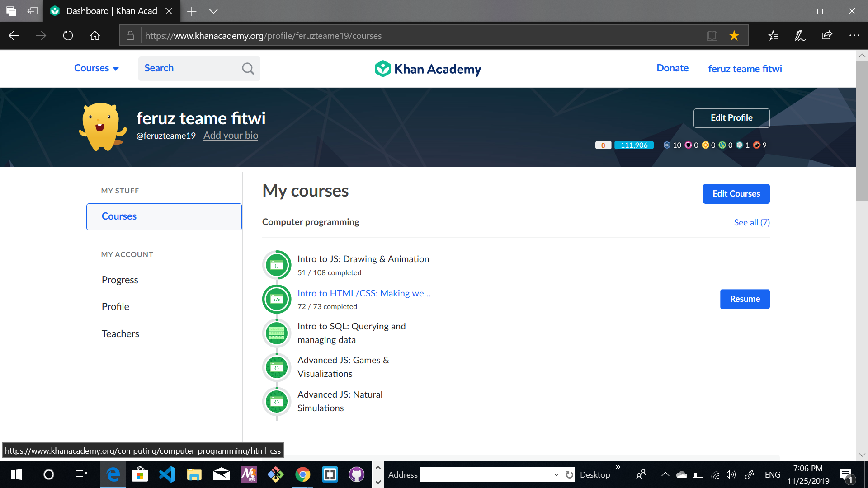
Task: Click the Edit Courses button
Action: tap(736, 194)
